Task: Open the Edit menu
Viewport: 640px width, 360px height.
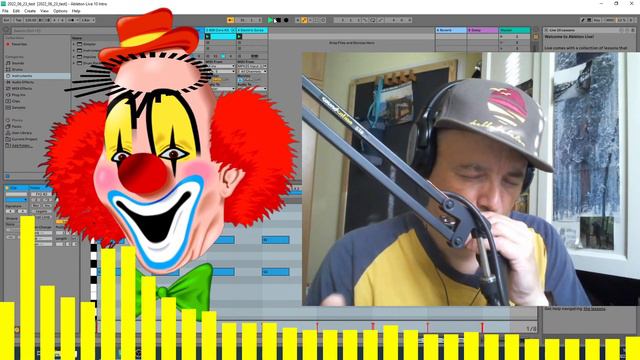Action: [16, 11]
